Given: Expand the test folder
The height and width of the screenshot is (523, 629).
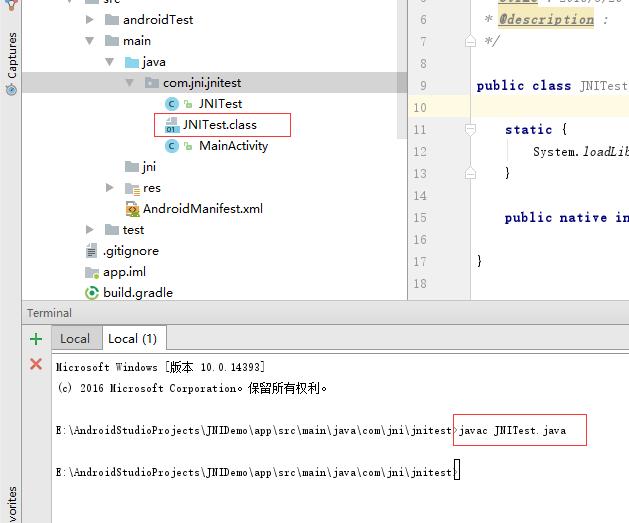Looking at the screenshot, I should tap(90, 229).
